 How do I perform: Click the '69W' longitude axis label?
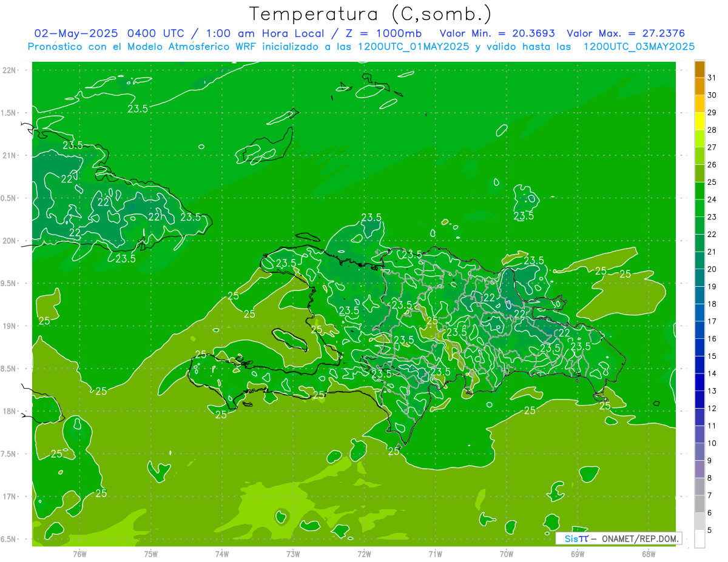coord(578,554)
